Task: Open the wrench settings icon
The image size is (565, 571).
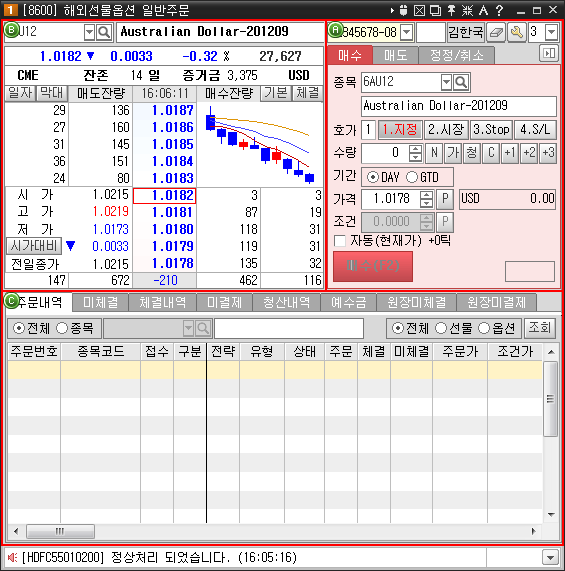Action: click(516, 32)
